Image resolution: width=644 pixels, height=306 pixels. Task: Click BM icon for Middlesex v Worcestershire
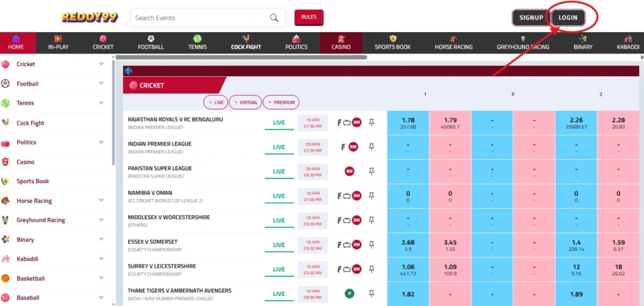pos(357,220)
